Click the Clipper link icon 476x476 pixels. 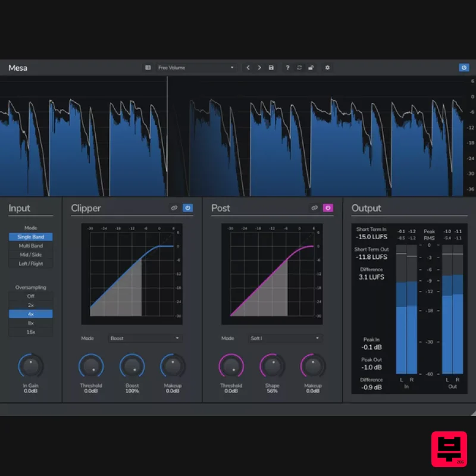point(174,208)
